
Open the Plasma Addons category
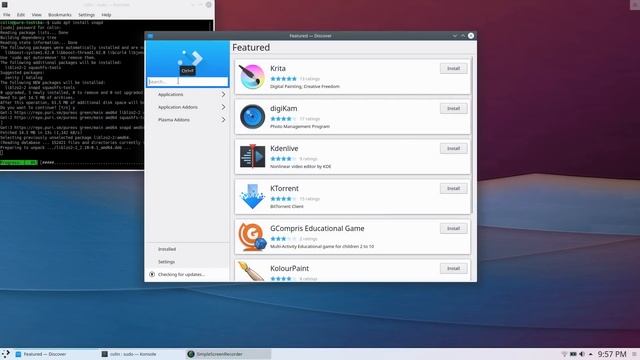188,120
